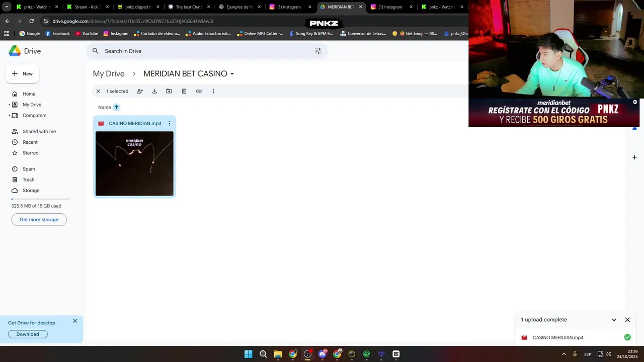Go to My Drive breadcrumb
This screenshot has height=362, width=644.
tap(109, 74)
